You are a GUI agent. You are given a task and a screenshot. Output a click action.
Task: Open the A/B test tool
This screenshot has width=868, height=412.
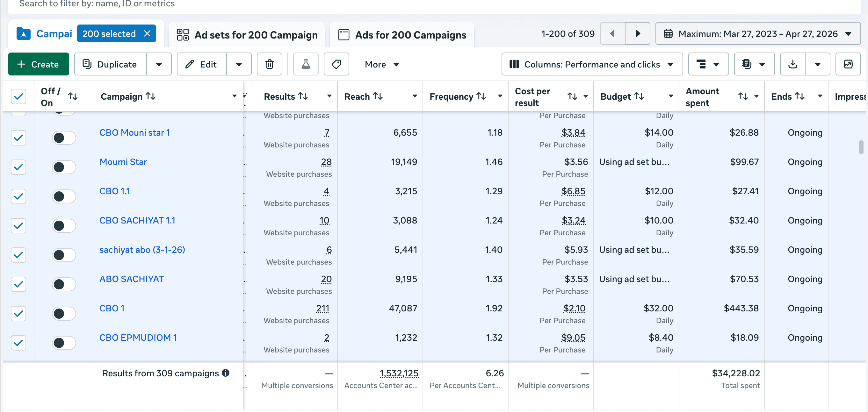tap(305, 64)
